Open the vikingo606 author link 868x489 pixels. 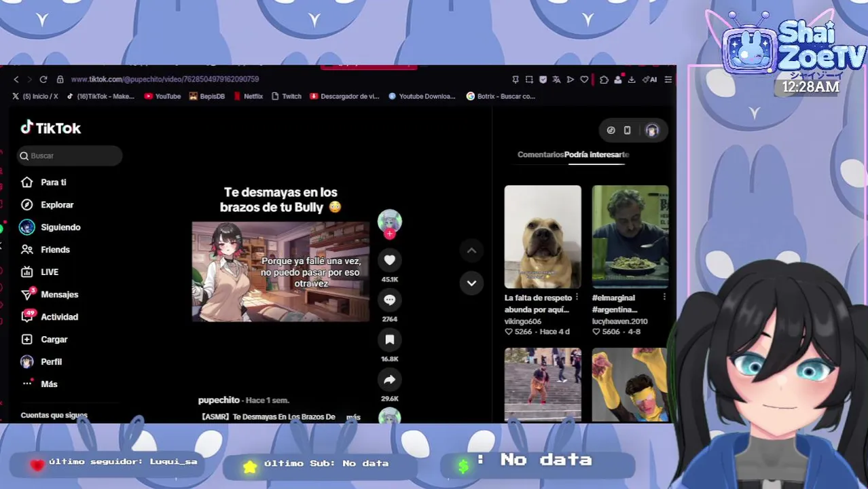coord(523,321)
